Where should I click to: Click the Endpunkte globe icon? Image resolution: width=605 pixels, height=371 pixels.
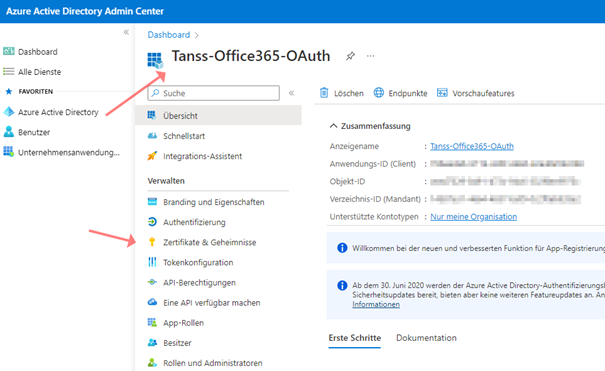coord(379,93)
